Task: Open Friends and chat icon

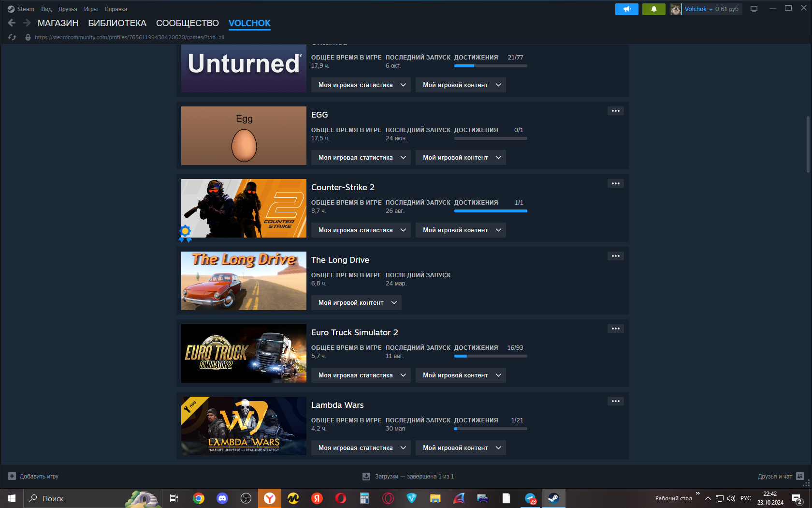Action: click(800, 476)
